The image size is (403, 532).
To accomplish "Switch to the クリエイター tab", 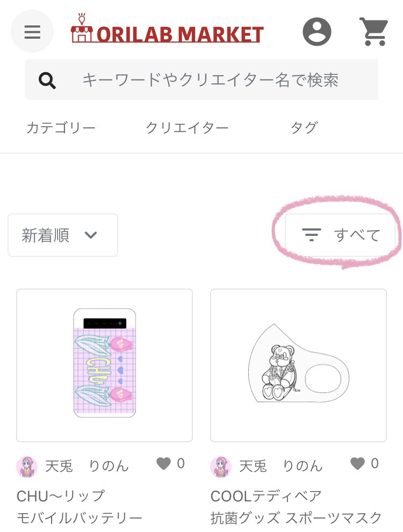I will 187,128.
